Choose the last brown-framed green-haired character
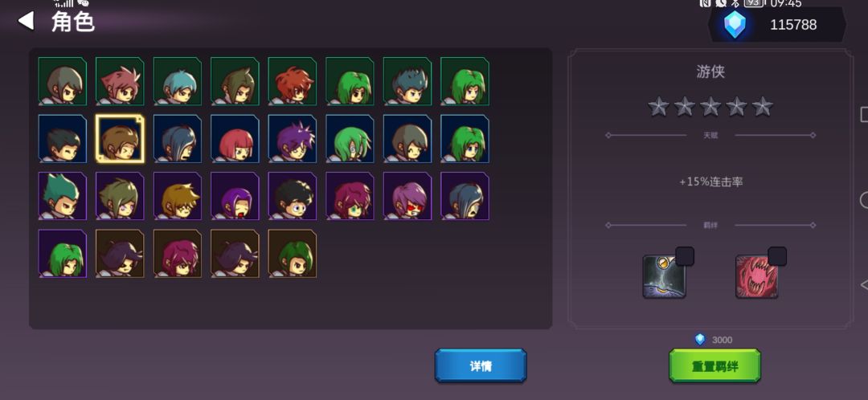The width and height of the screenshot is (868, 400). [293, 254]
